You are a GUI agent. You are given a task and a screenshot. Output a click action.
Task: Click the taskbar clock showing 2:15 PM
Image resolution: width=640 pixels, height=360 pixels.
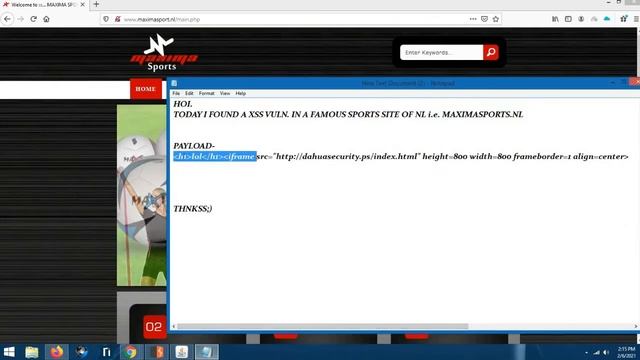coord(626,352)
